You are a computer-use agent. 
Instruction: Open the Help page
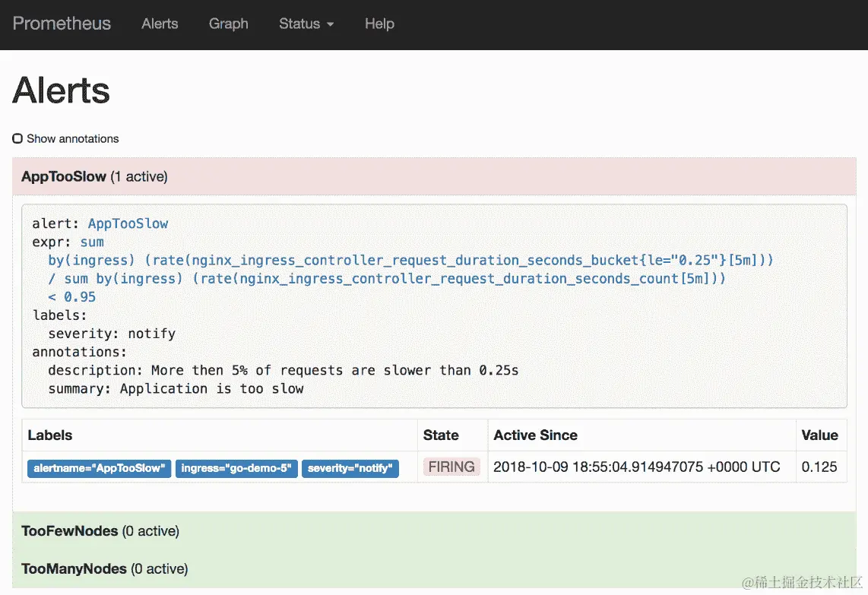pos(379,24)
